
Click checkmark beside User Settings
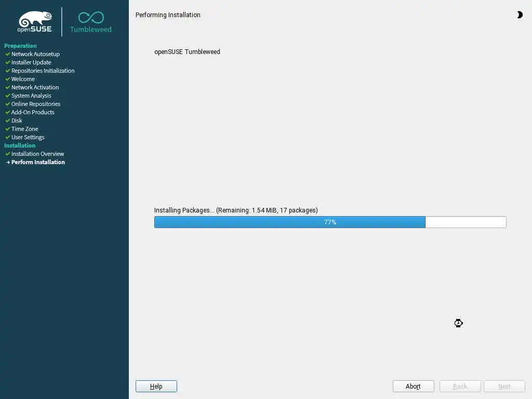7,137
